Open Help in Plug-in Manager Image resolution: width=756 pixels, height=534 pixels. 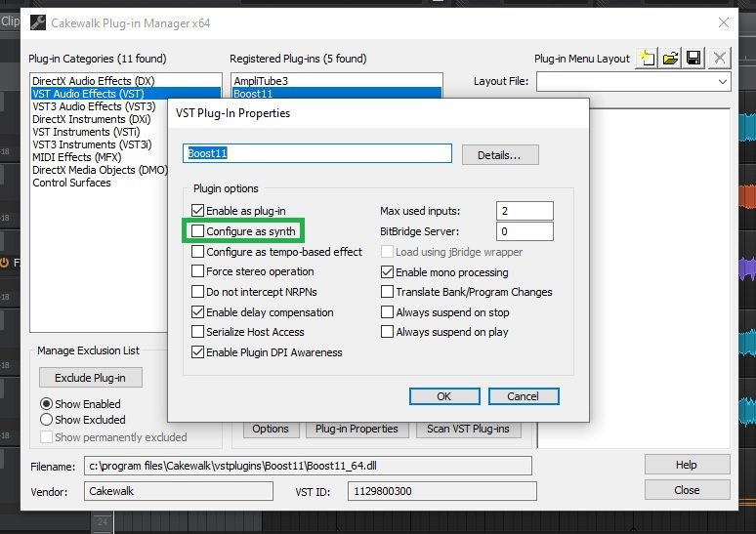tap(687, 465)
